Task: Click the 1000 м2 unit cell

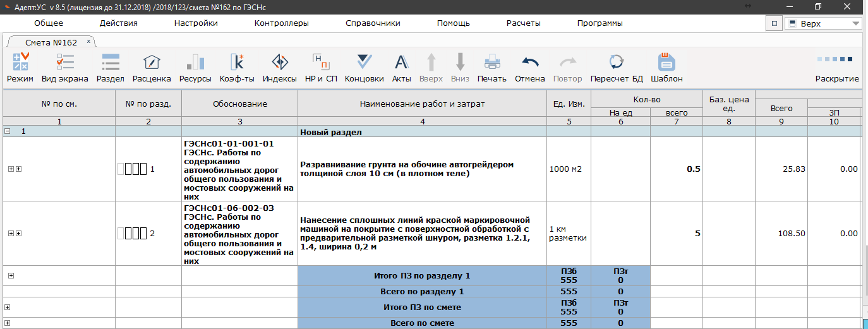Action: click(569, 169)
